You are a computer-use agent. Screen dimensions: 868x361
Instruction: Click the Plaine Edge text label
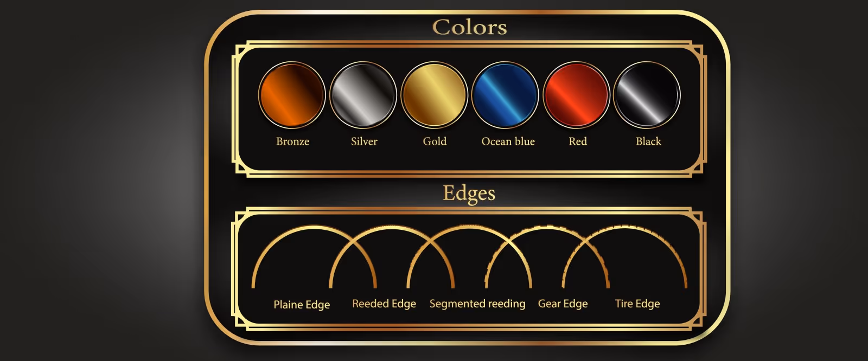[302, 305]
